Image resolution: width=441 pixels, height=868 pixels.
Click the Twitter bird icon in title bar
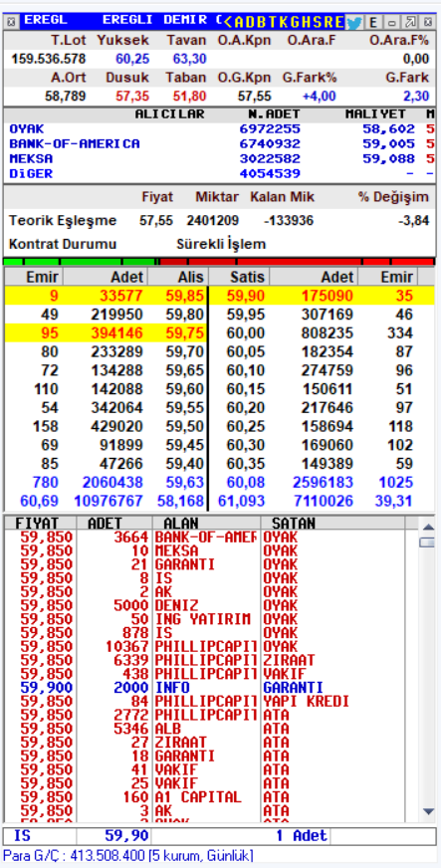[353, 22]
